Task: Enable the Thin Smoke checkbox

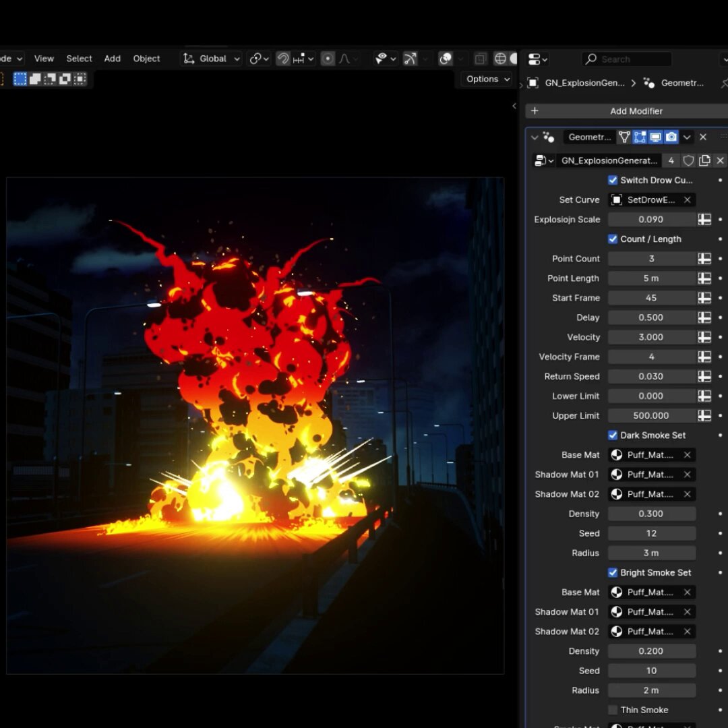Action: (613, 710)
